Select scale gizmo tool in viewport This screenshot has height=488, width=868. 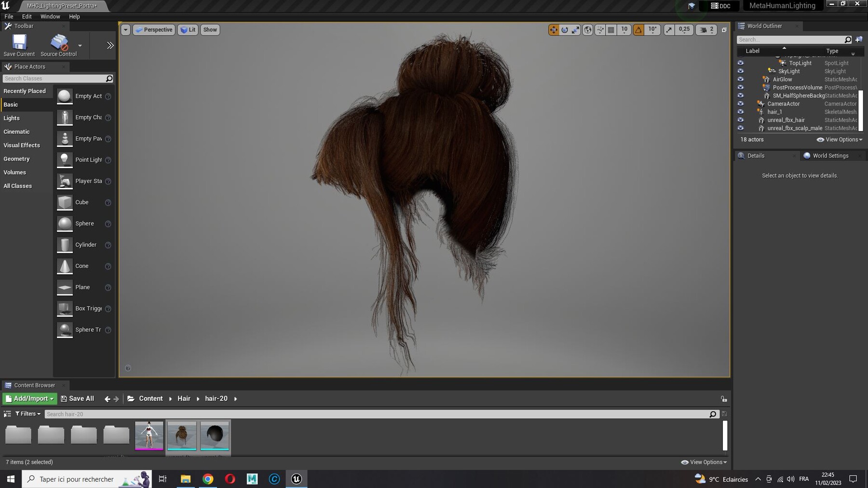[x=576, y=30]
